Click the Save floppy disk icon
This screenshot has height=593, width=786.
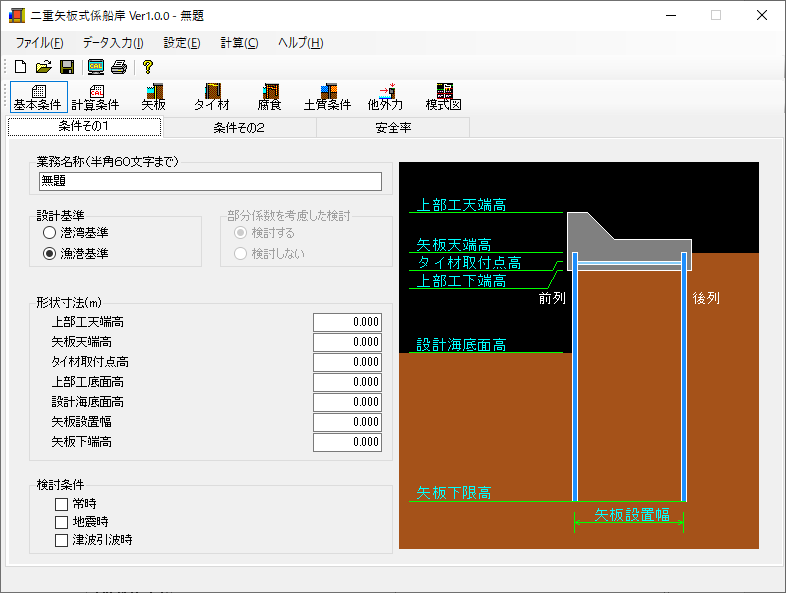(66, 67)
